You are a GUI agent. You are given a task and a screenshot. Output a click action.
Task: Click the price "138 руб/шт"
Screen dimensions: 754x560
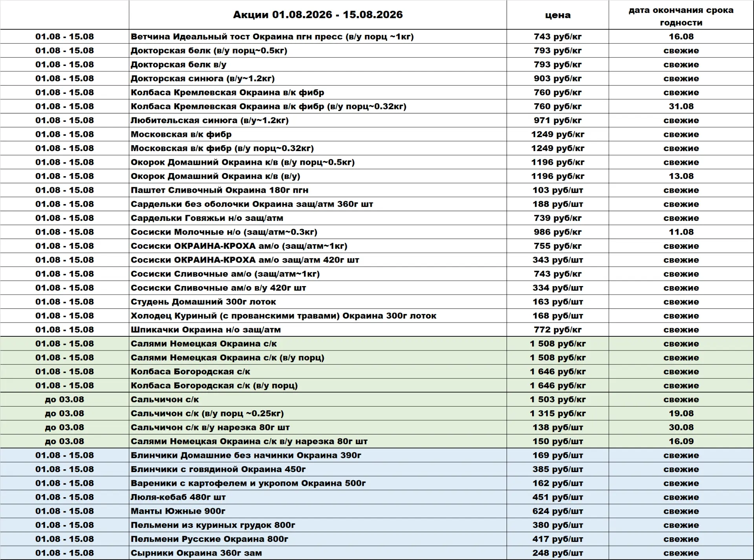558,427
